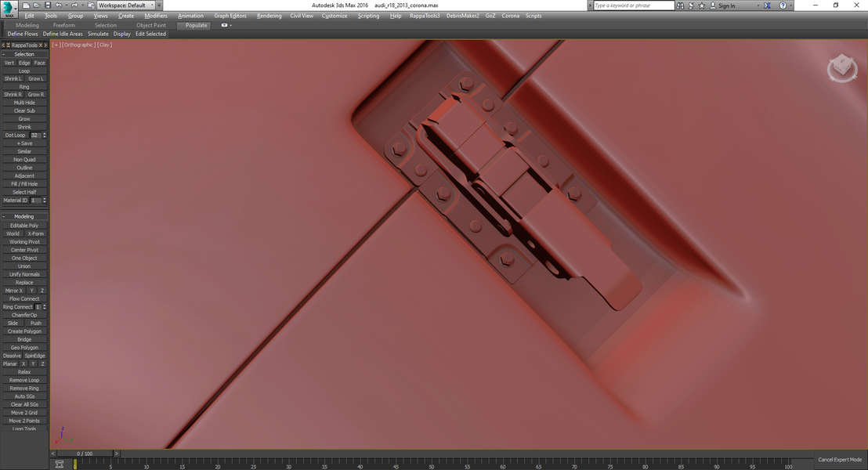Screen dimensions: 868x470
Task: Click the ribbon minimize options icon after Populate
Action: click(x=224, y=25)
